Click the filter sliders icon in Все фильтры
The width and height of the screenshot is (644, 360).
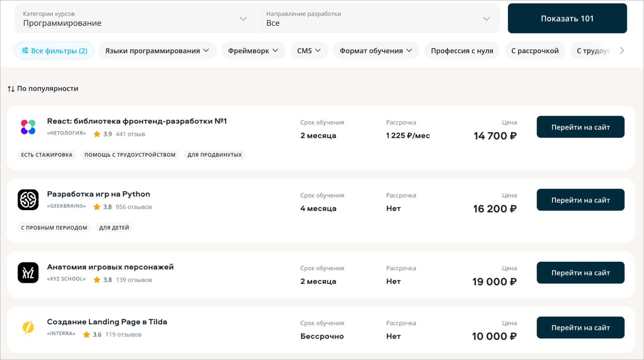pyautogui.click(x=25, y=51)
